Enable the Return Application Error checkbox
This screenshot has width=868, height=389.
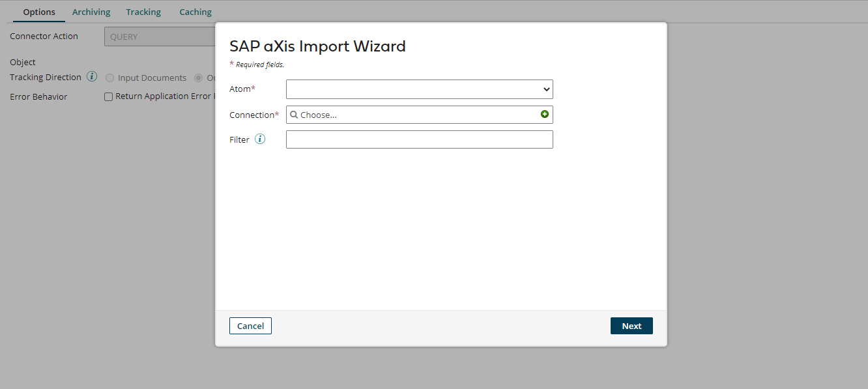109,96
